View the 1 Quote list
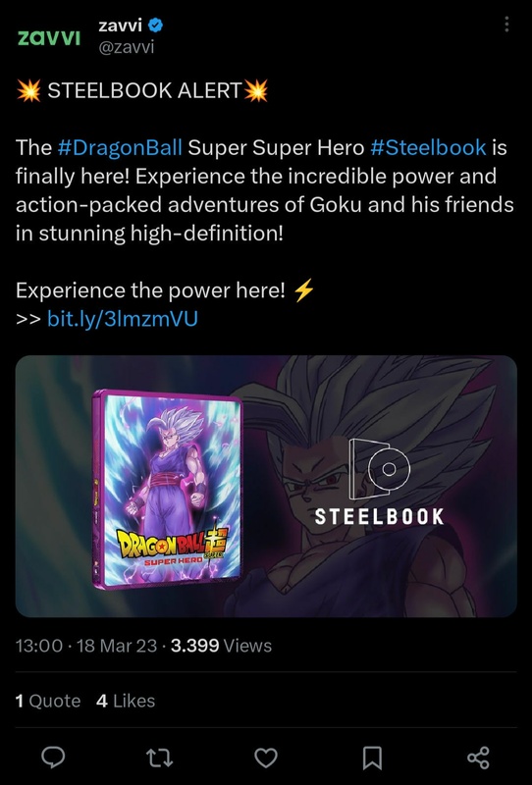Screen dimensions: 532x785 click(x=48, y=701)
